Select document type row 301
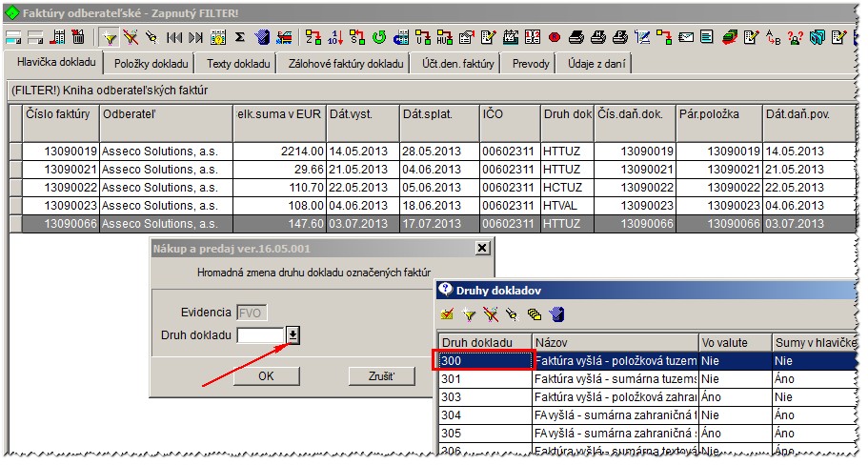Image resolution: width=868 pixels, height=465 pixels. (648, 379)
